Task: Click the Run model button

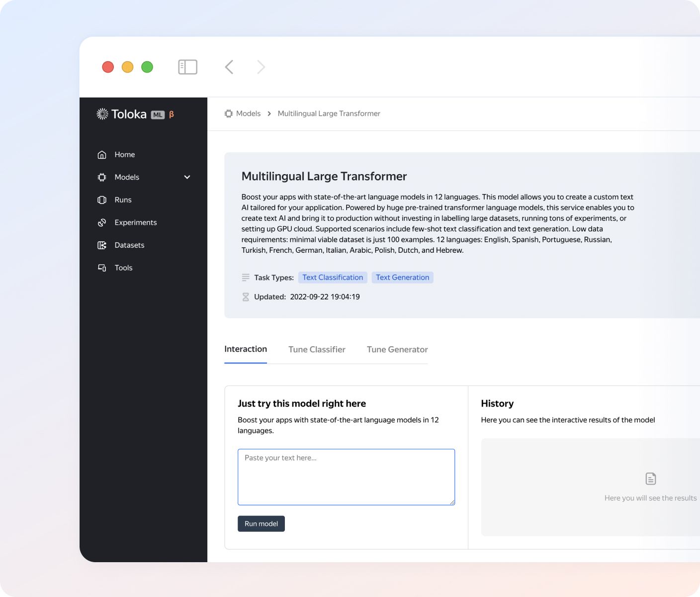Action: tap(261, 524)
